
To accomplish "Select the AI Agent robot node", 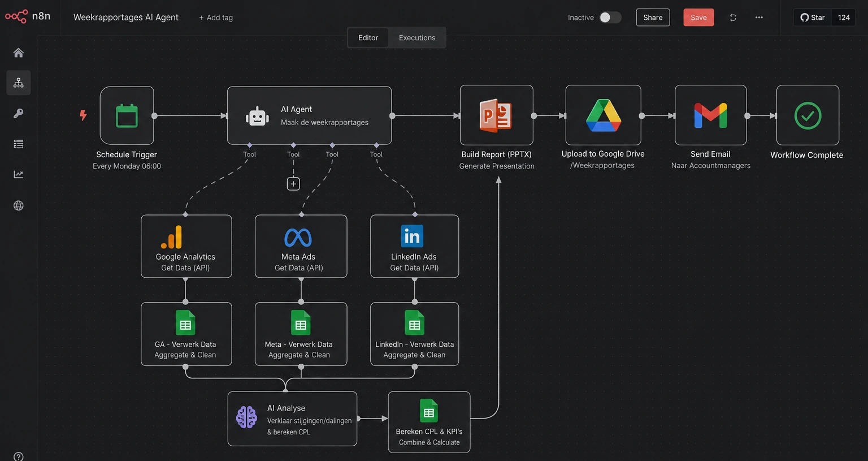I will pyautogui.click(x=309, y=115).
